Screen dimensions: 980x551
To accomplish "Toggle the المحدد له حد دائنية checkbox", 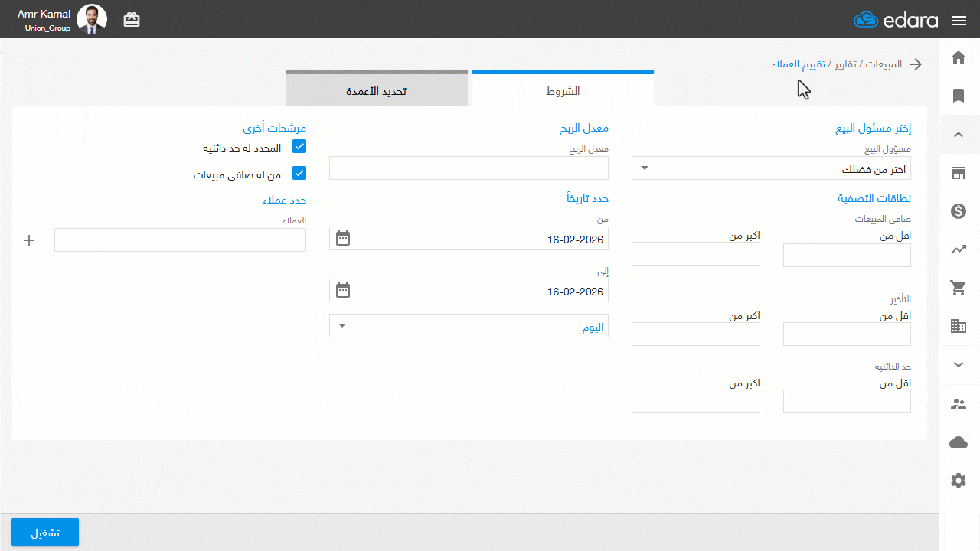I will [x=299, y=147].
